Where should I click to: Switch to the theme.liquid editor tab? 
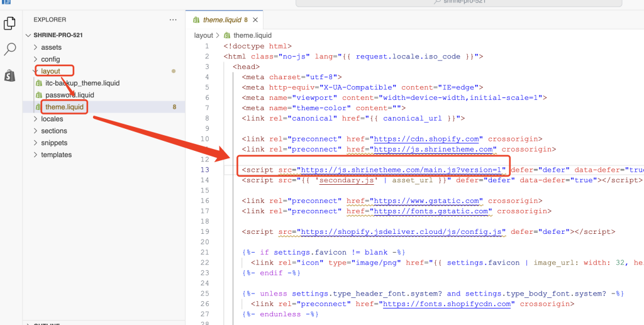[x=222, y=20]
